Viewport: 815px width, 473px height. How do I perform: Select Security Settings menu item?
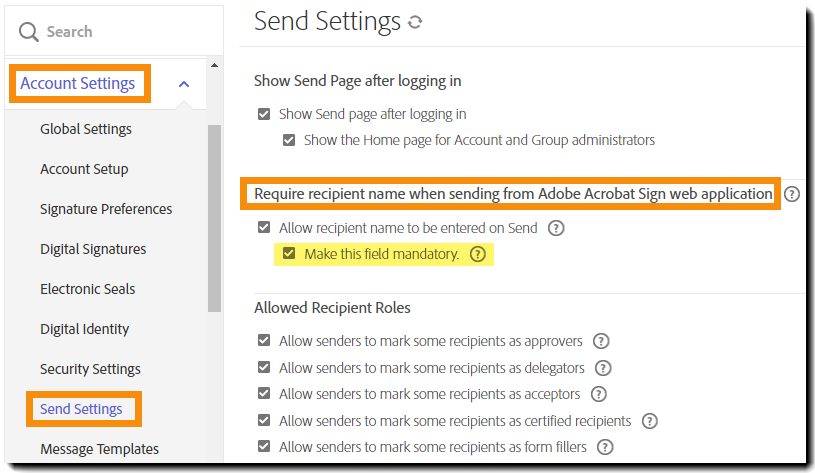click(90, 369)
